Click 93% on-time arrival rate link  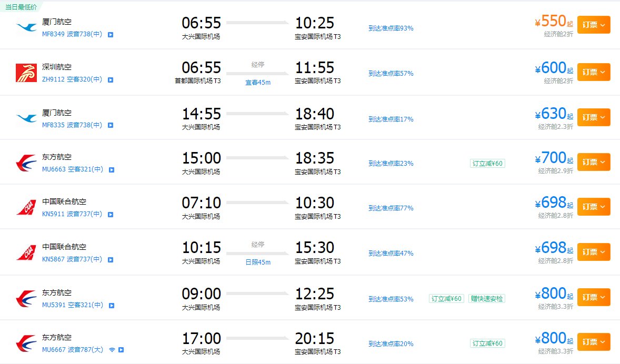click(x=391, y=28)
